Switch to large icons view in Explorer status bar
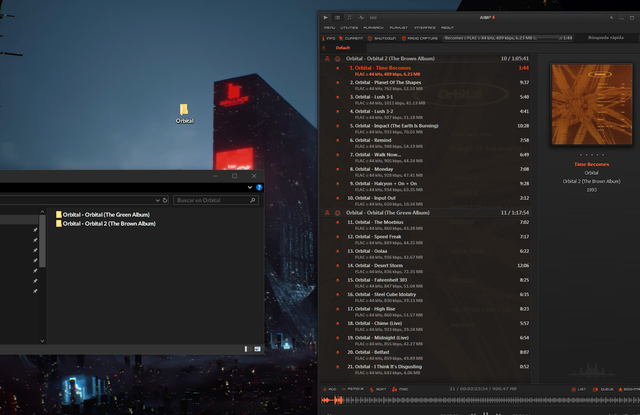 257,349
